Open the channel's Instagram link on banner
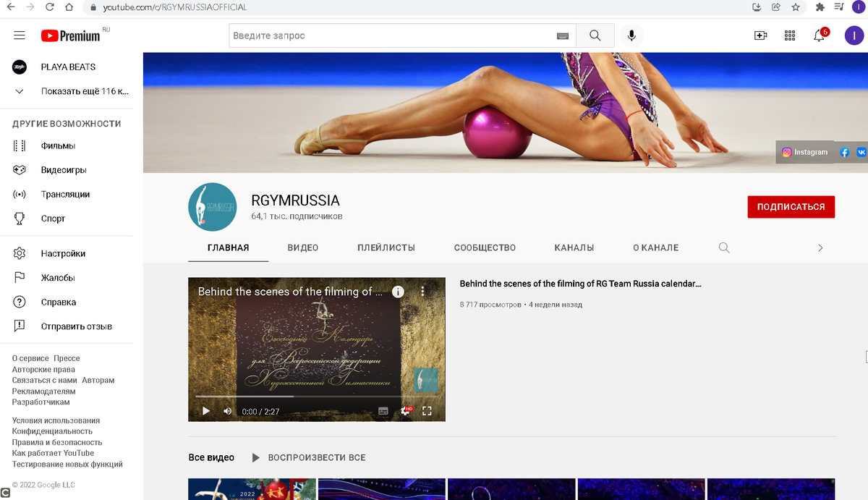This screenshot has width=868, height=500. pyautogui.click(x=804, y=152)
